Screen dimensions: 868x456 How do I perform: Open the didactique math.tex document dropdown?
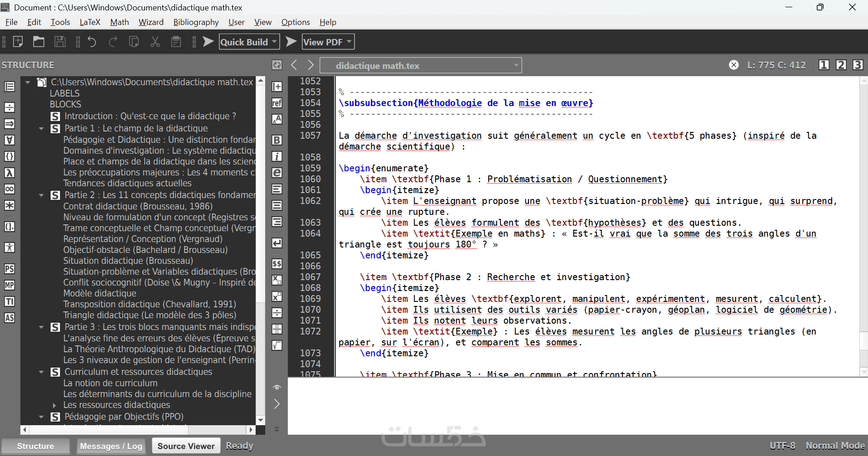coord(421,65)
